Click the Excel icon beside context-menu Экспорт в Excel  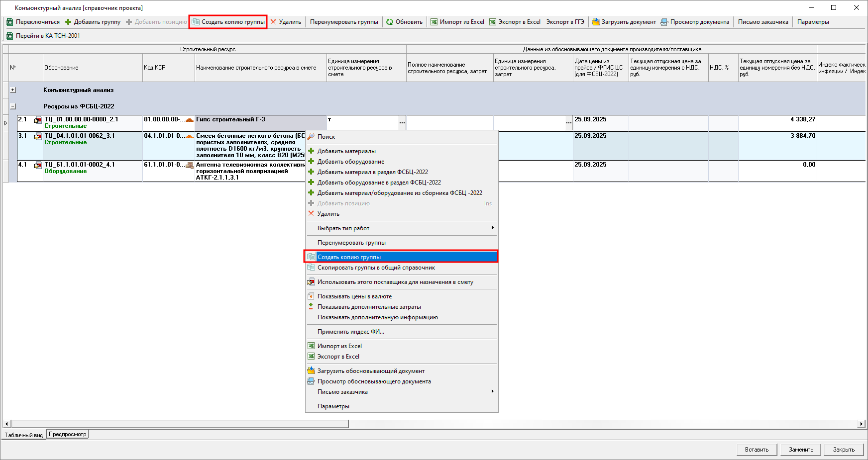point(311,356)
